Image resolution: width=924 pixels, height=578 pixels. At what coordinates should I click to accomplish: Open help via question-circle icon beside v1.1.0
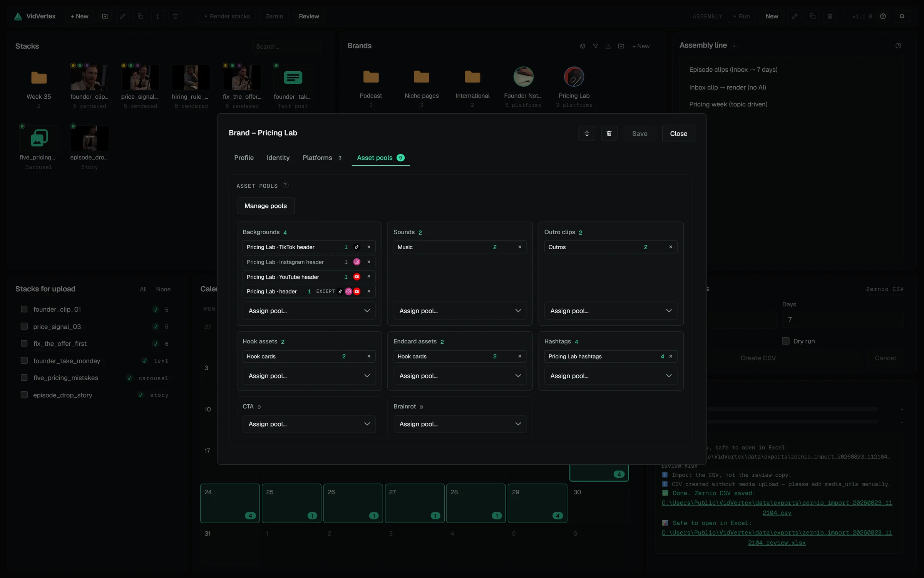click(x=883, y=16)
